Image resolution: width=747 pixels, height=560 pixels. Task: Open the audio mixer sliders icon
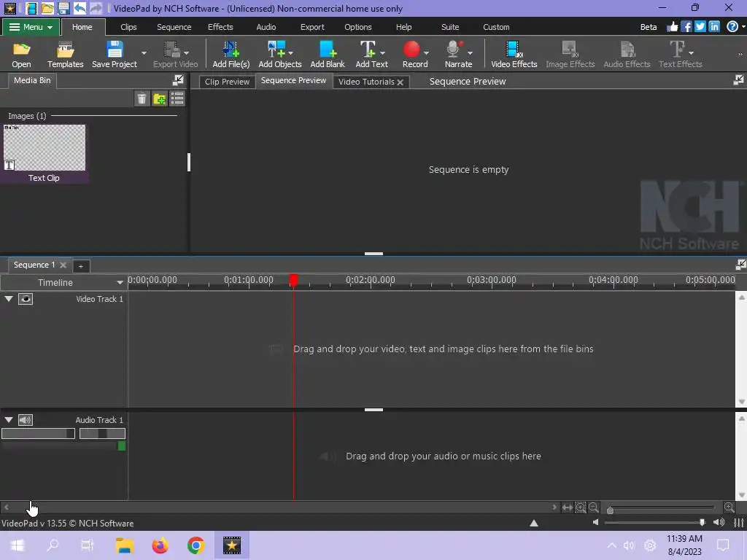tap(739, 523)
